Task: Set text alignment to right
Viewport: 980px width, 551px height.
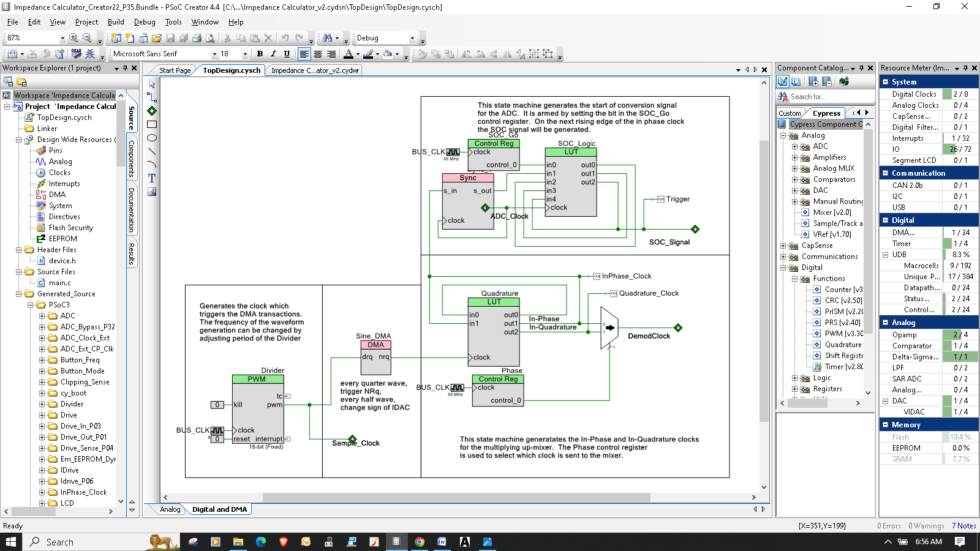Action: pos(331,54)
